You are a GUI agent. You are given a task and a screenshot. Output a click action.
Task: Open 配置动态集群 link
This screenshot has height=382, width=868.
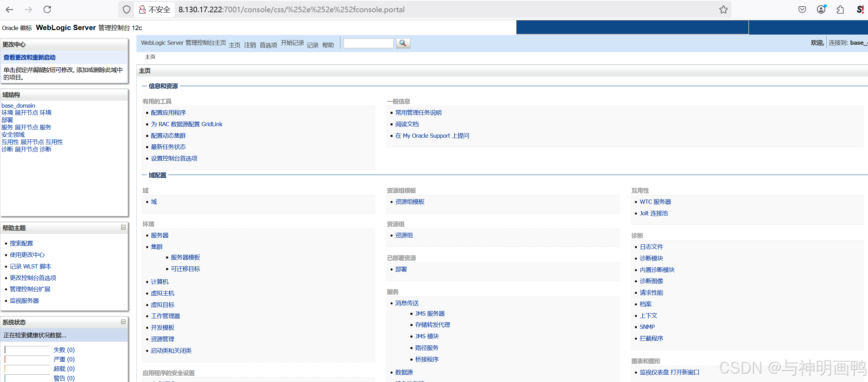coord(168,136)
